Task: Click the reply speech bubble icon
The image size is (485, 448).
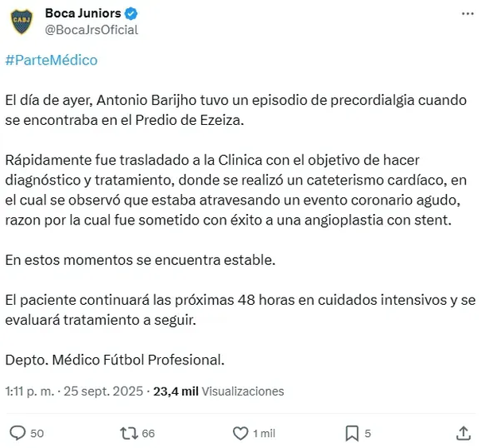Action: [17, 433]
